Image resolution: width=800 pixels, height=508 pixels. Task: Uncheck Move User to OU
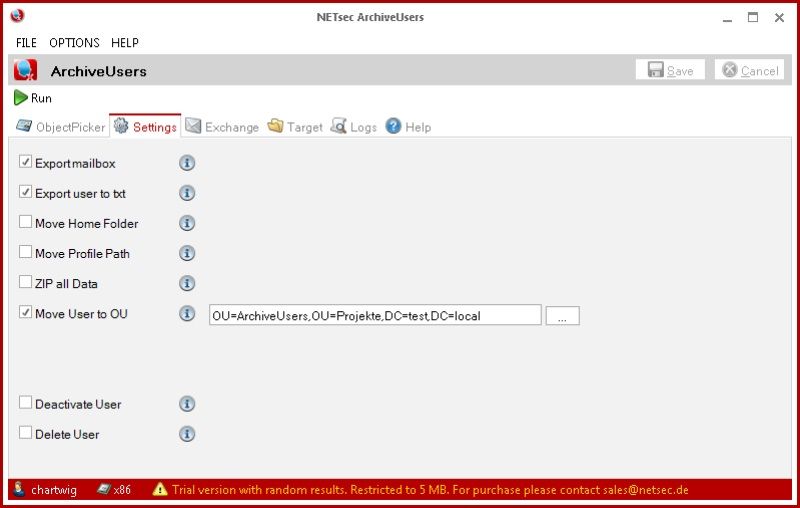pyautogui.click(x=25, y=312)
